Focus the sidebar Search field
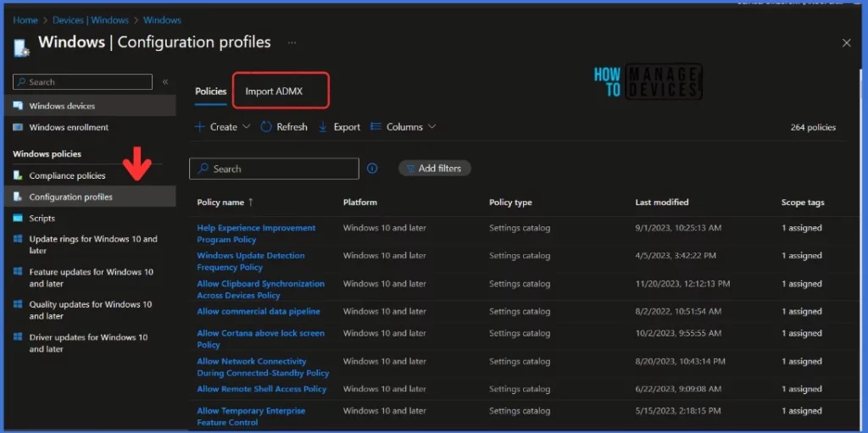The width and height of the screenshot is (868, 433). point(82,82)
